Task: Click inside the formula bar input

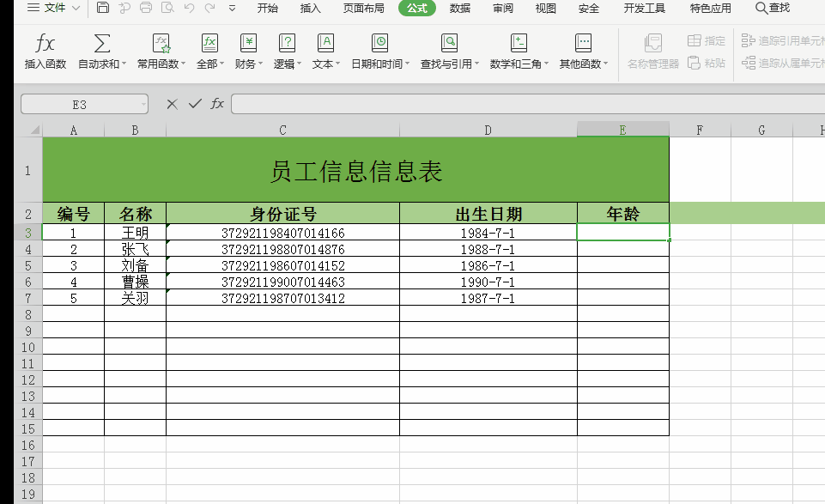Action: coord(528,104)
